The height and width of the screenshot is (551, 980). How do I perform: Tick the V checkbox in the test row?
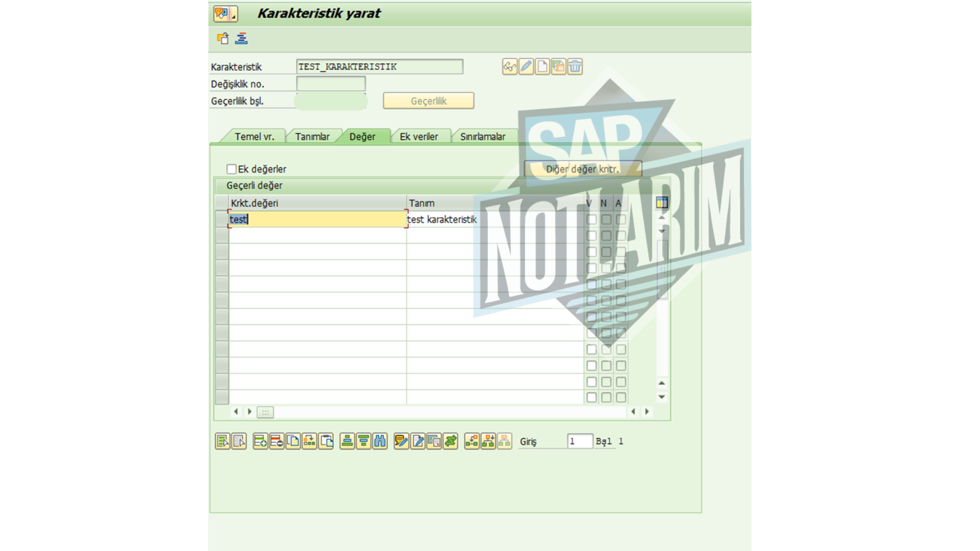(592, 219)
